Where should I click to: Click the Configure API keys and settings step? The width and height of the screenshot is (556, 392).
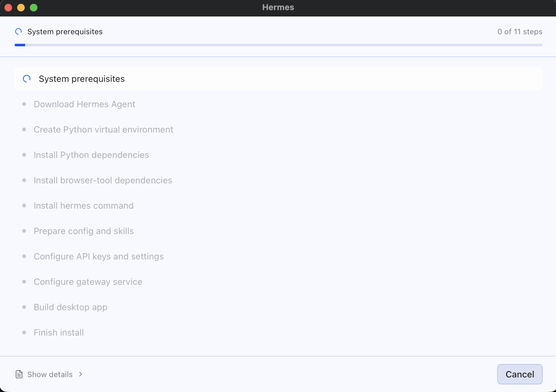pos(99,256)
